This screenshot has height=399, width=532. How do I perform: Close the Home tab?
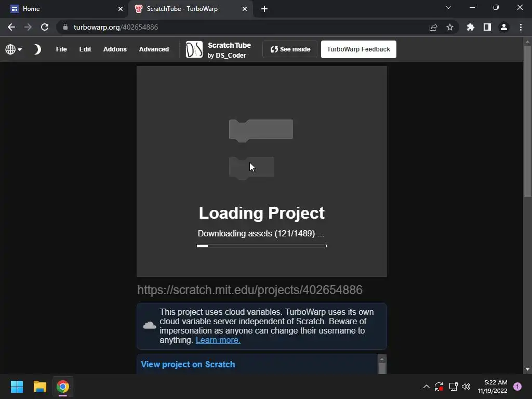pyautogui.click(x=121, y=9)
